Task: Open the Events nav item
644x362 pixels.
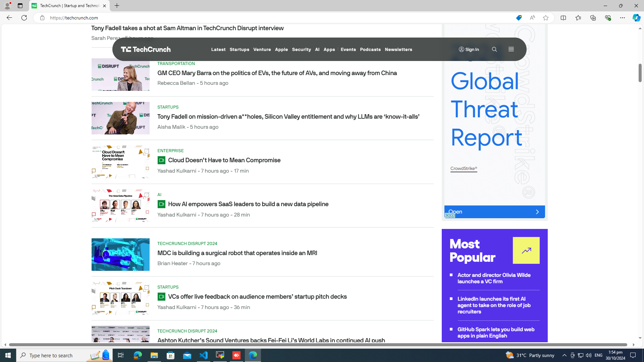Action: [x=348, y=50]
